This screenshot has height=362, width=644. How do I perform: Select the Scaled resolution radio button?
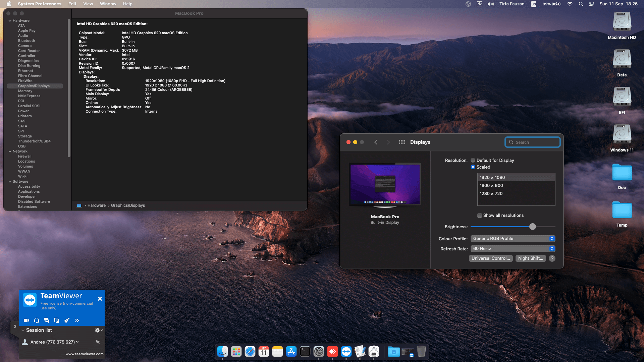coord(473,167)
